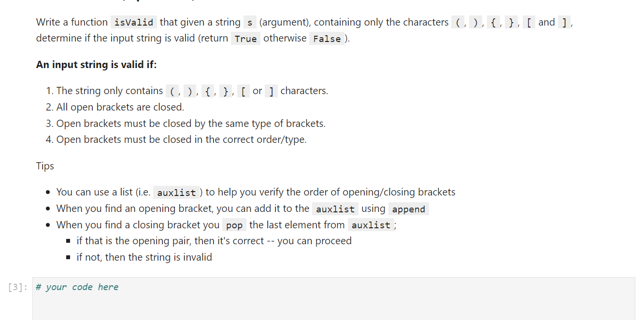The image size is (644, 320).
Task: Click the "(" bracket code span
Action: coord(458,22)
